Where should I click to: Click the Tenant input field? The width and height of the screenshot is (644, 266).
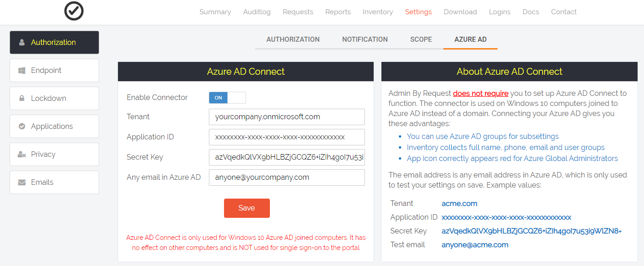coord(287,117)
